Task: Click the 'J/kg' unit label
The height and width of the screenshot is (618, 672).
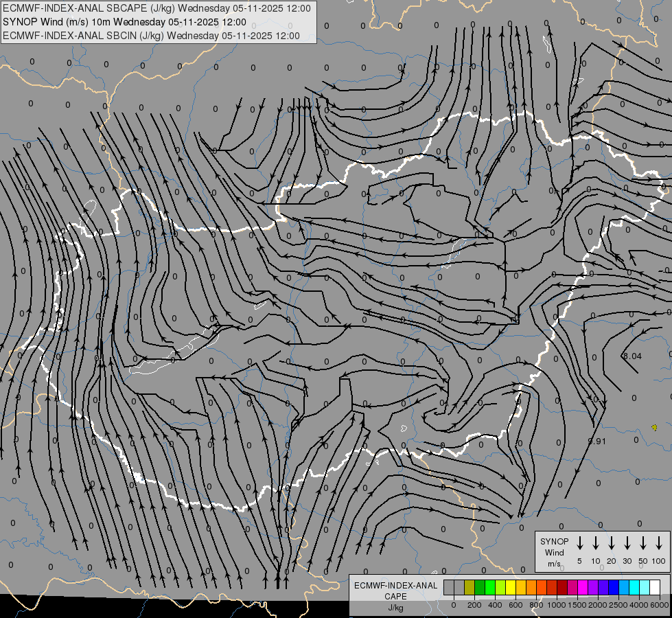Action: pyautogui.click(x=395, y=608)
